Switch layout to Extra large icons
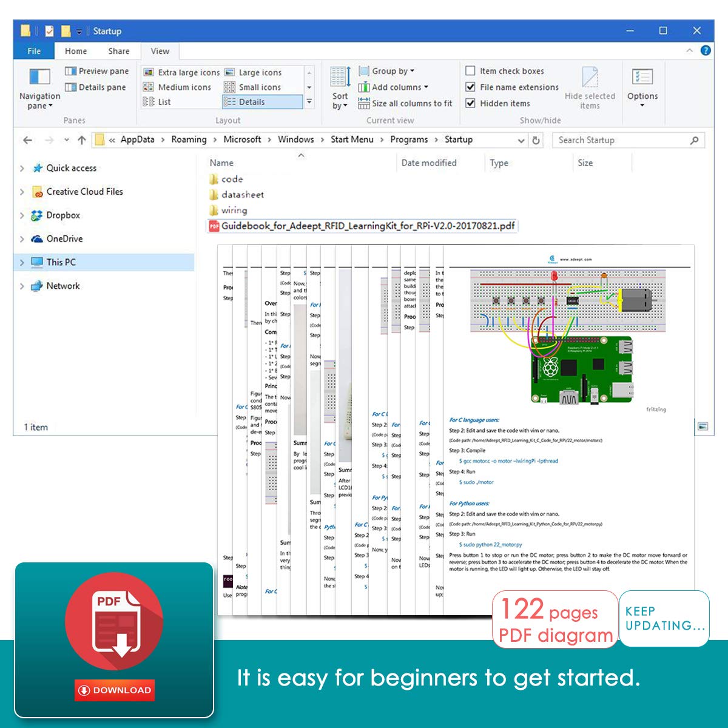Screen dimensions: 728x728 pos(181,72)
